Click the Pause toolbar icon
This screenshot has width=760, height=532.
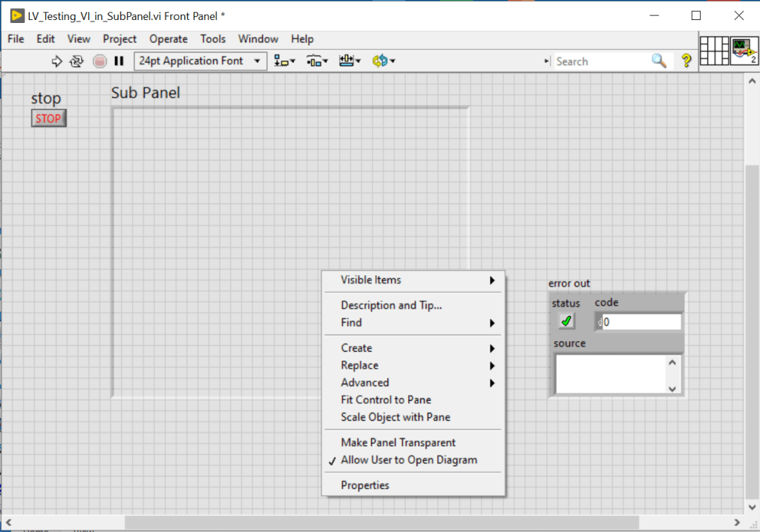point(119,62)
